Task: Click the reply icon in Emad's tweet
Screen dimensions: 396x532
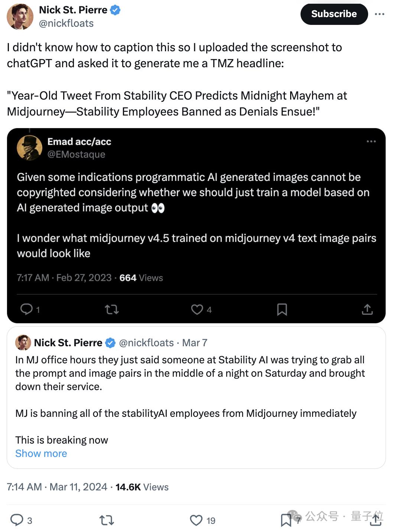Action: coord(26,309)
